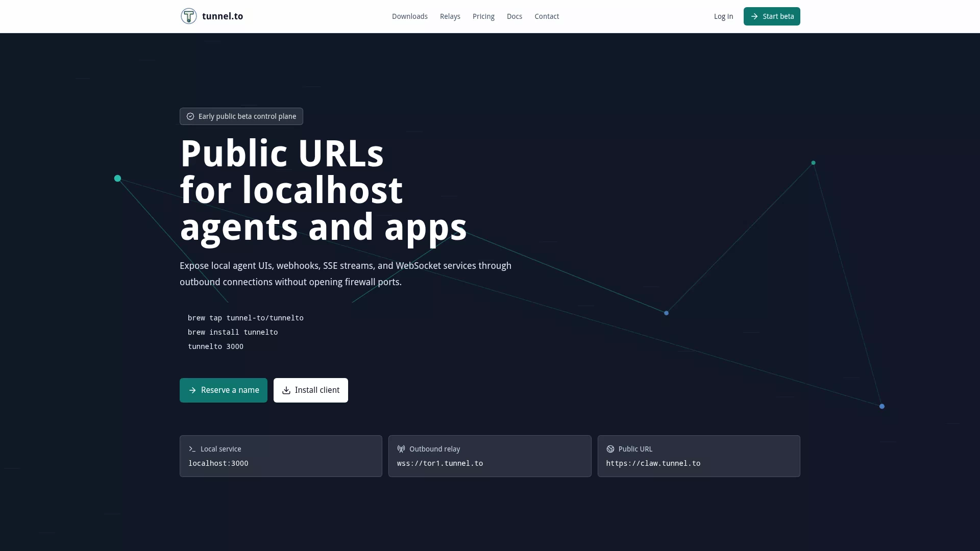Viewport: 980px width, 551px height.
Task: Click the Outbound relay label
Action: (x=435, y=449)
